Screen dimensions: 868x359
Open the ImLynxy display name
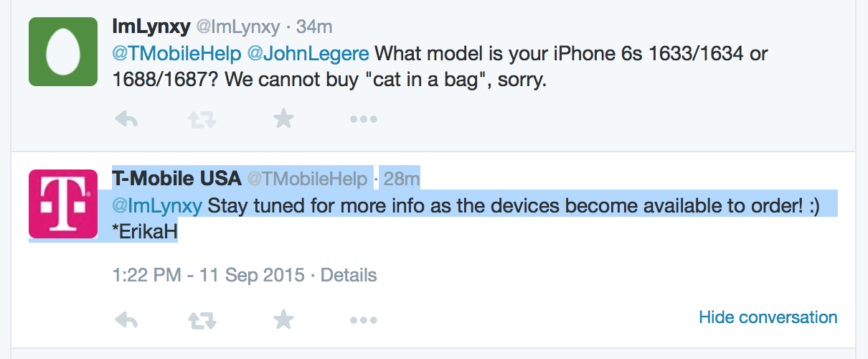click(151, 27)
